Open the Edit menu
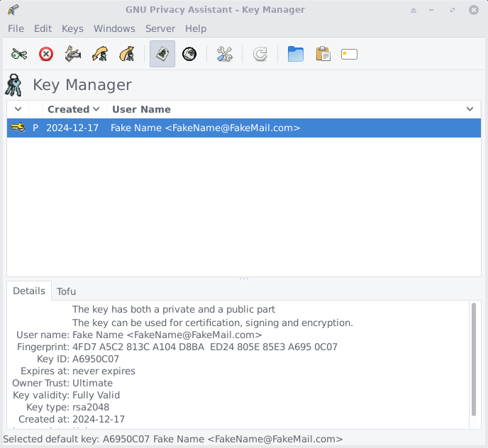488x448 pixels. tap(43, 28)
